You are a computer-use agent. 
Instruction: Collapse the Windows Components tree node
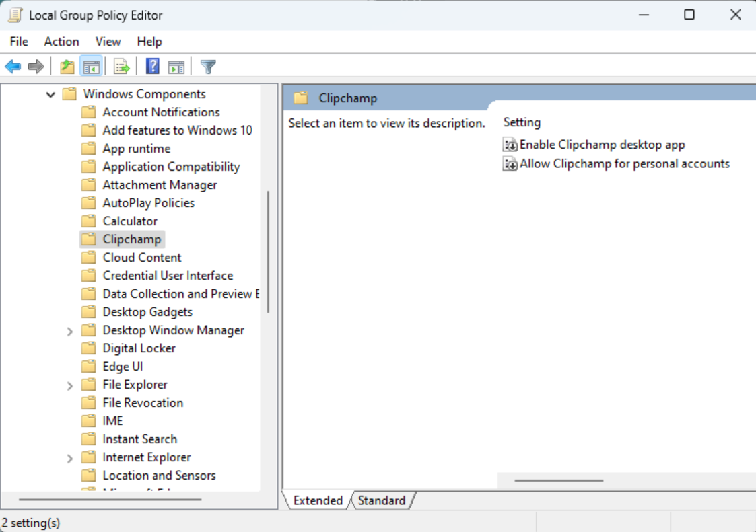[50, 93]
